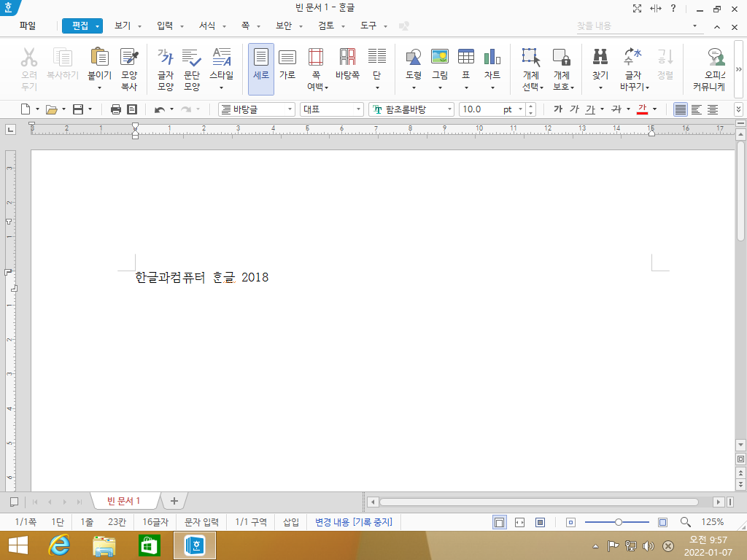
Task: Apply center paragraph alignment
Action: point(713,109)
